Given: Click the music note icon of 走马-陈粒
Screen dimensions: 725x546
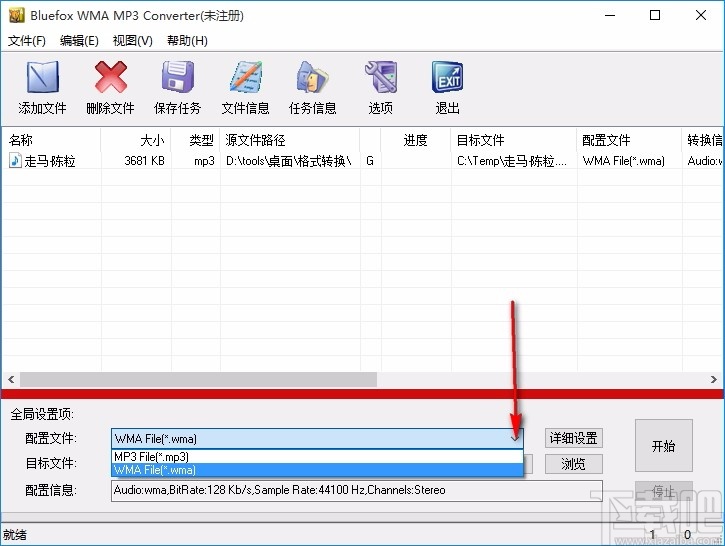Looking at the screenshot, I should pos(15,160).
